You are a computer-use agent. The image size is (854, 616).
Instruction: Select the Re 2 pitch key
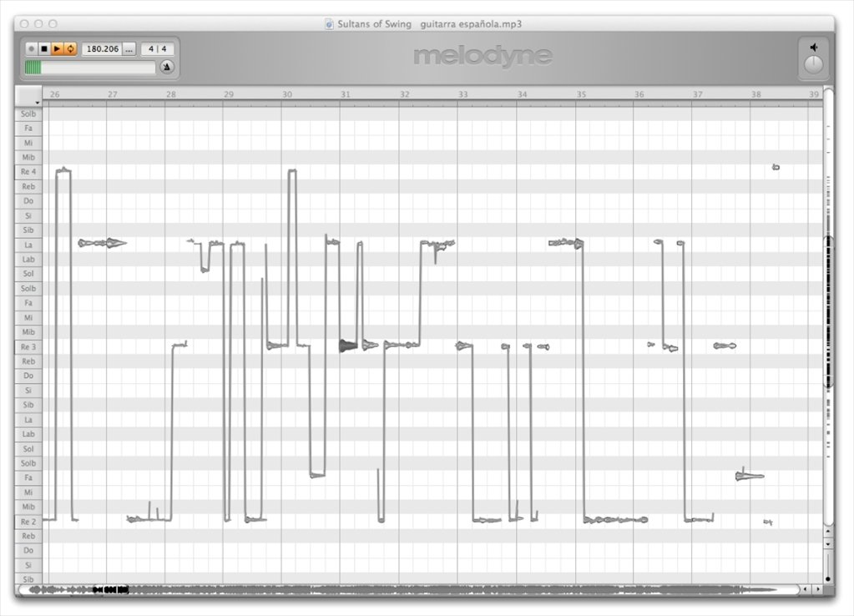[28, 522]
